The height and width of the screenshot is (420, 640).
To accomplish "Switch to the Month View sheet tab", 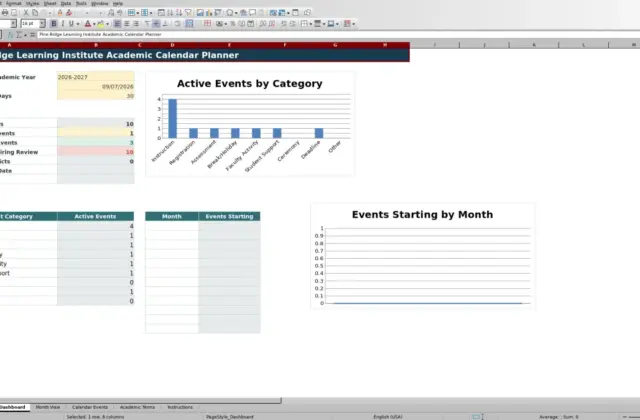I will click(48, 407).
